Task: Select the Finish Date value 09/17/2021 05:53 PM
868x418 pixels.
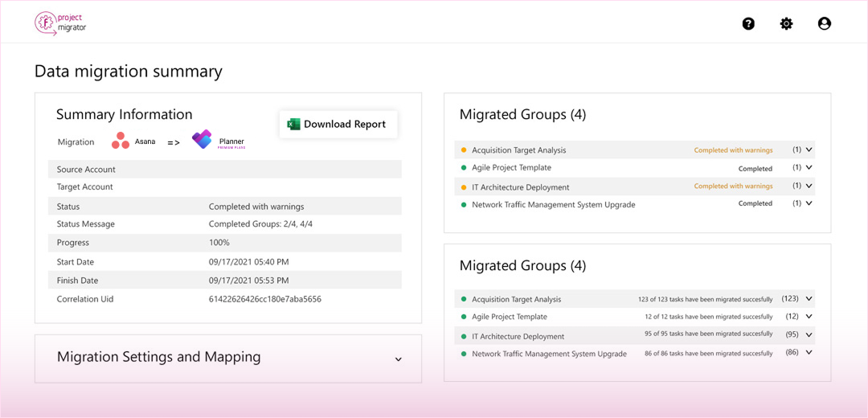Action: point(248,281)
